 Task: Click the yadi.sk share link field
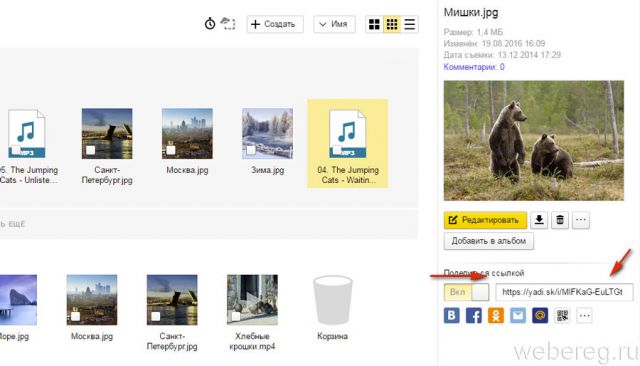pos(564,292)
